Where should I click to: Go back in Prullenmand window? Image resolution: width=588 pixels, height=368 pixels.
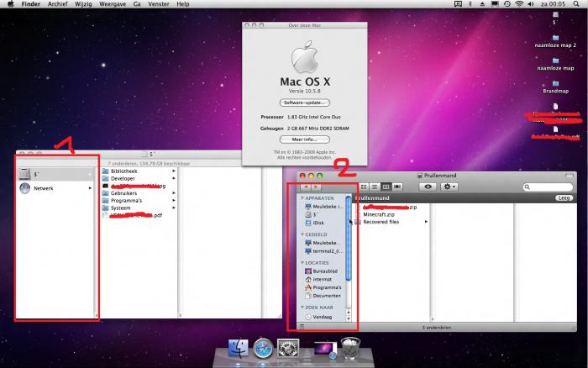tap(306, 187)
